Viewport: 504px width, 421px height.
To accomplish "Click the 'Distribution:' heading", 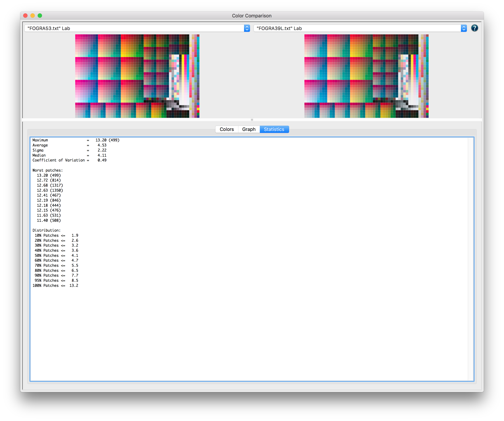I will point(47,230).
